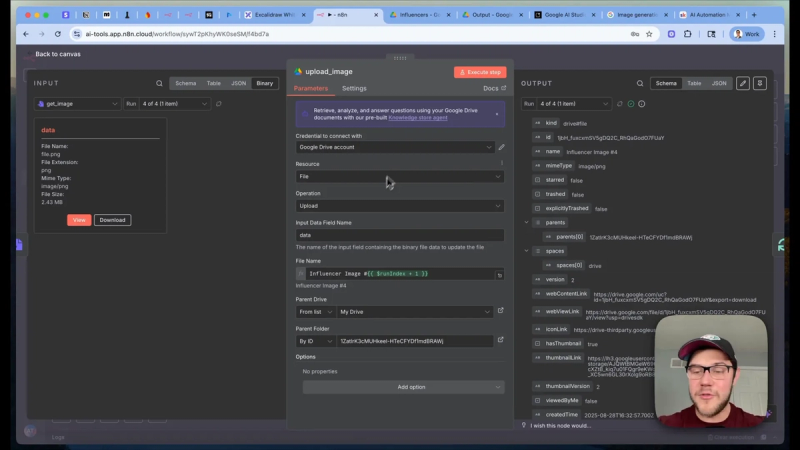Open a new browser tab with plus
This screenshot has height=450, width=800.
click(x=754, y=15)
